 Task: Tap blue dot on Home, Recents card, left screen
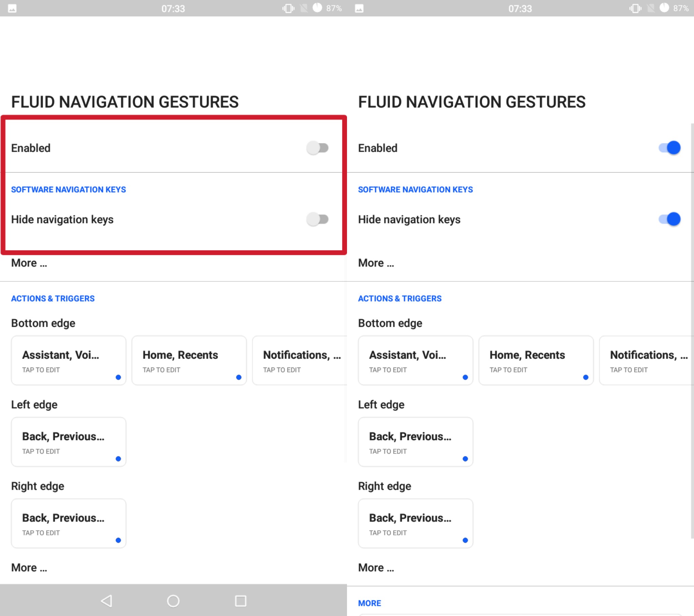pos(239,377)
